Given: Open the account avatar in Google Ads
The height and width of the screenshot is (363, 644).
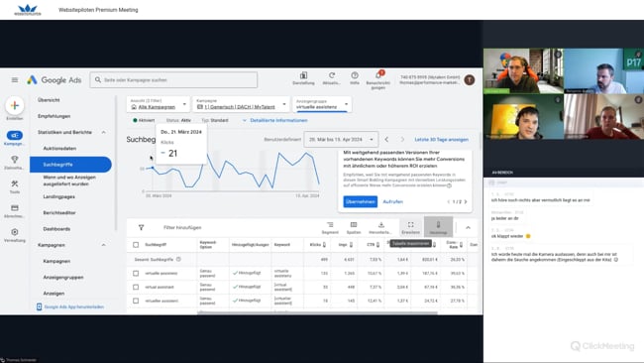Looking at the screenshot, I should [469, 79].
